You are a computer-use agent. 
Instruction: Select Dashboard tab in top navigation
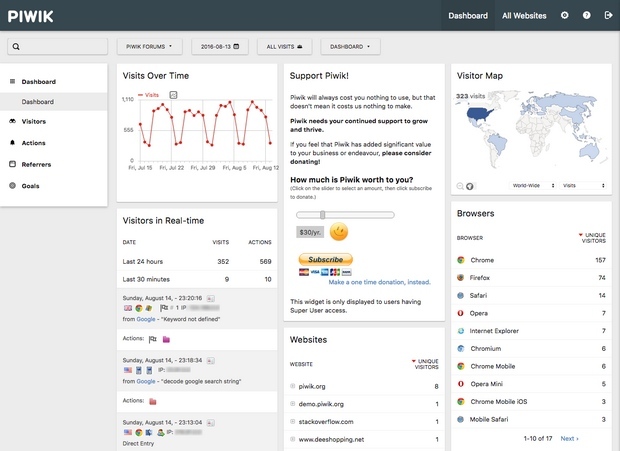tap(468, 16)
